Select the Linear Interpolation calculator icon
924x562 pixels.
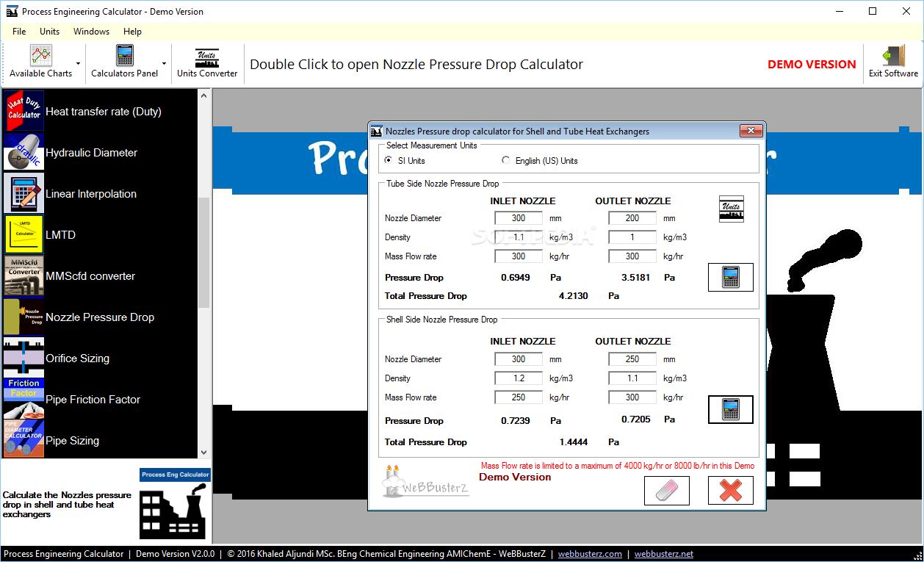[24, 193]
